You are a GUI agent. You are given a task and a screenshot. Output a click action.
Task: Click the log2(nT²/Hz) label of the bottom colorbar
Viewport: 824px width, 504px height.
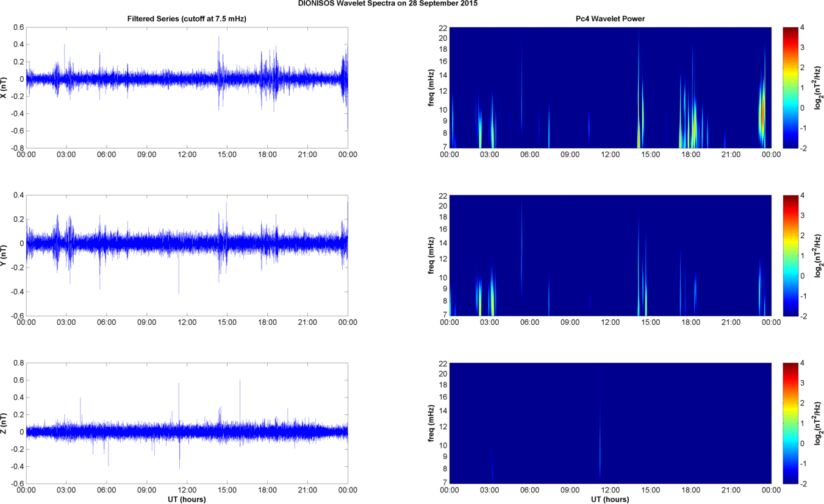pos(819,423)
